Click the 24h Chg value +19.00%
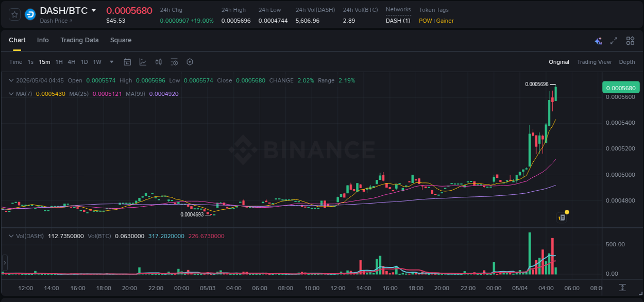 point(202,21)
